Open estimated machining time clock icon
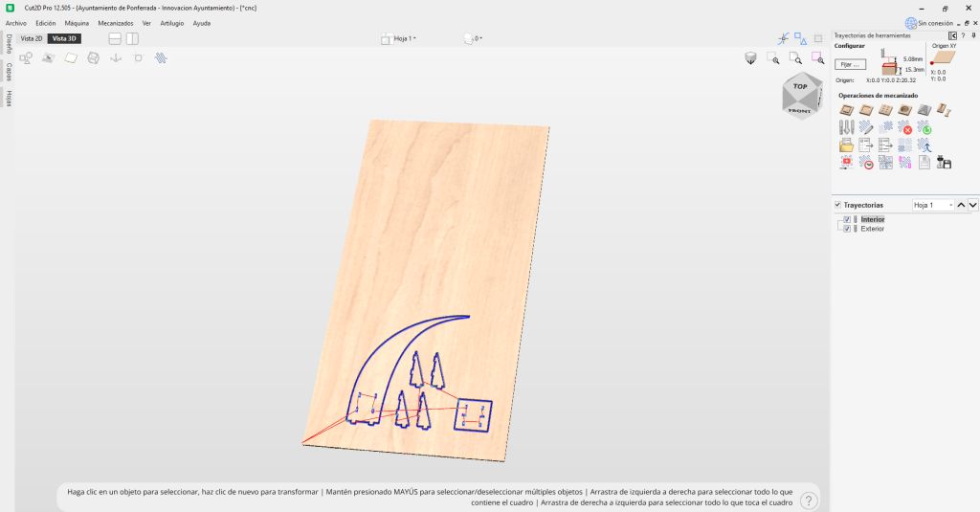Screen dimensions: 980x512 (x=865, y=163)
